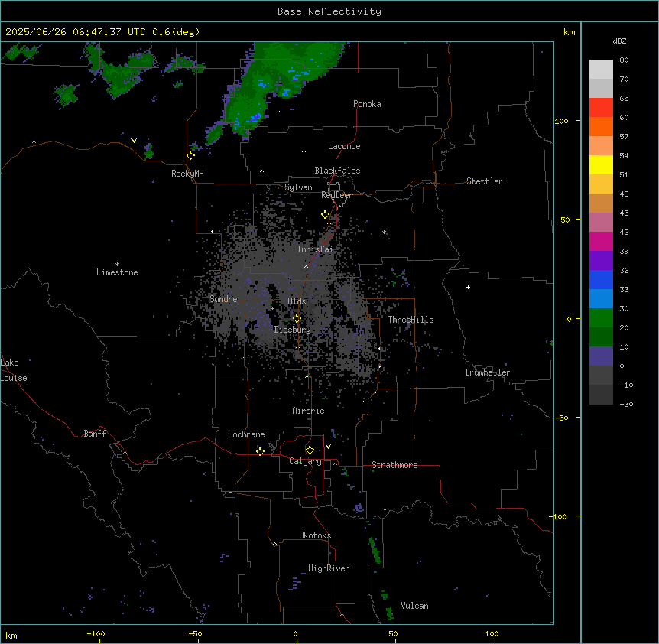Select the orange 57-60 dBZ legend swatch
This screenshot has width=659, height=644.
[601, 126]
